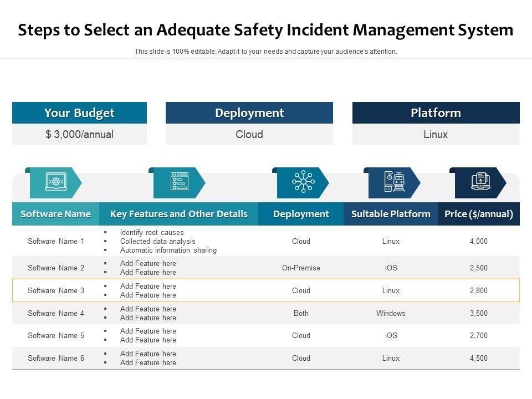Click the $ 3,000/annual budget value
This screenshot has width=532, height=399.
click(x=79, y=134)
